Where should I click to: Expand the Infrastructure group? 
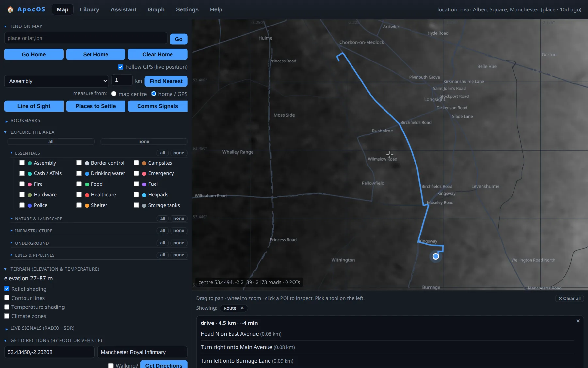tap(33, 231)
